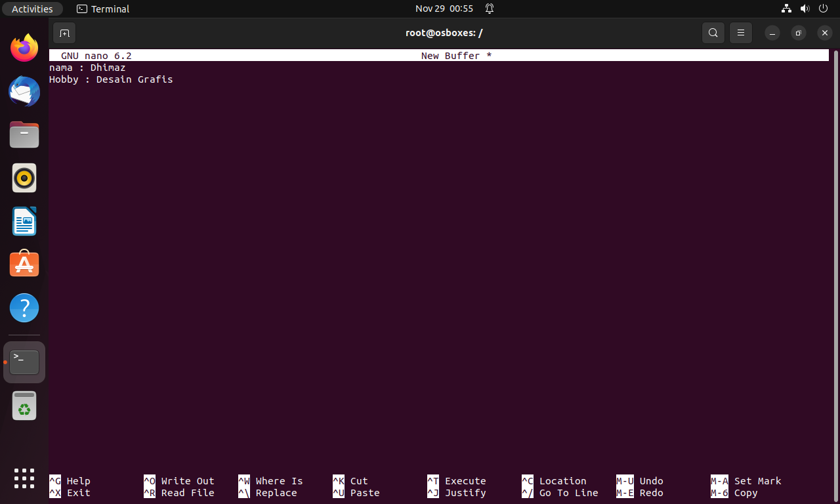Open Ubuntu Software store icon
Viewport: 840px width, 504px height.
point(24,264)
